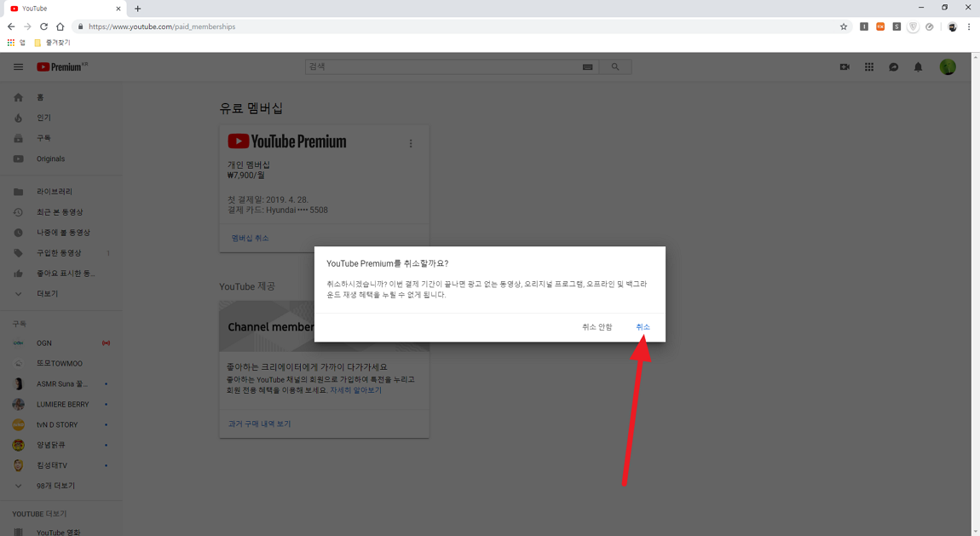Open YouTube 영화 in the sidebar
Image resolution: width=980 pixels, height=536 pixels.
[61, 532]
